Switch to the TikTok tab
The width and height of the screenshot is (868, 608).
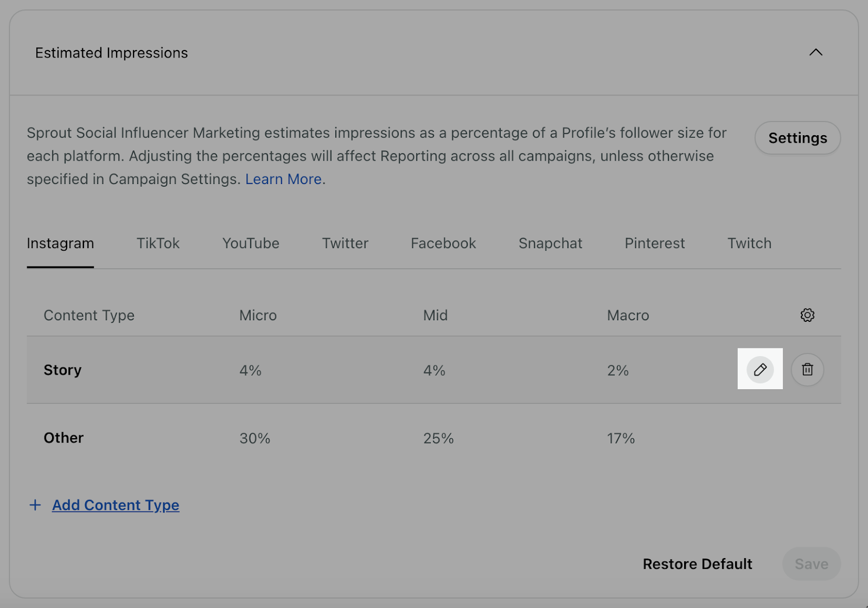click(x=158, y=243)
